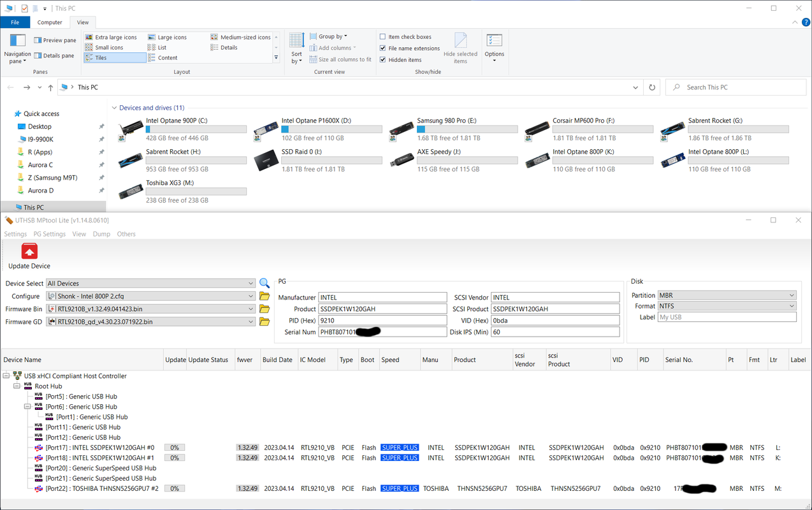This screenshot has height=510, width=812.
Task: Open folder icon next to Firmware GD
Action: point(265,322)
